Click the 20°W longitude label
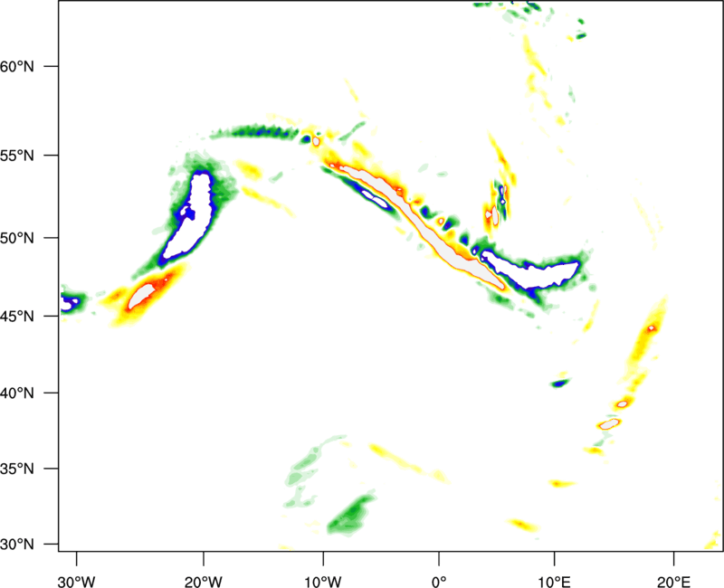The image size is (724, 588). pos(203,582)
